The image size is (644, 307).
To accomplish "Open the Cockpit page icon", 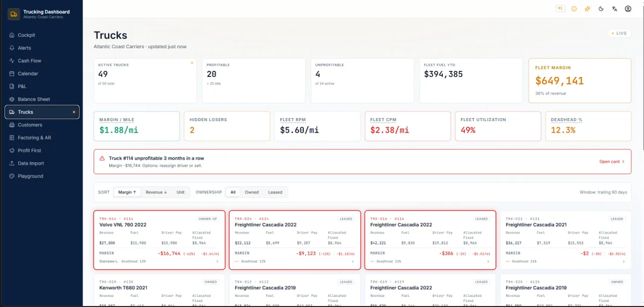I will point(12,35).
